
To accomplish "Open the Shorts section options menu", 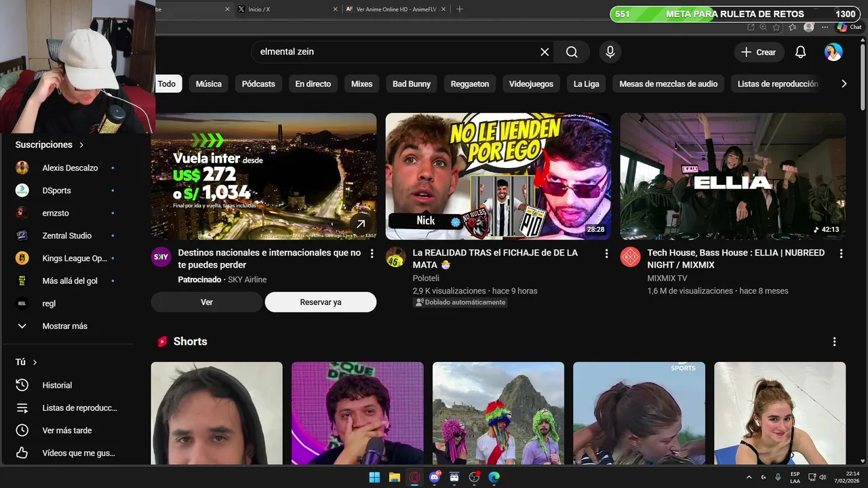I will tap(834, 342).
